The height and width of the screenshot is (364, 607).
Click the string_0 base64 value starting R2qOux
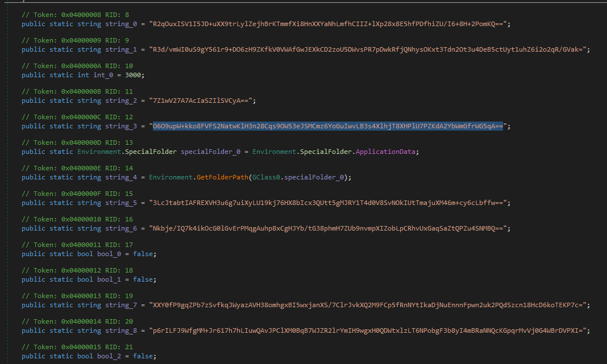coord(328,24)
